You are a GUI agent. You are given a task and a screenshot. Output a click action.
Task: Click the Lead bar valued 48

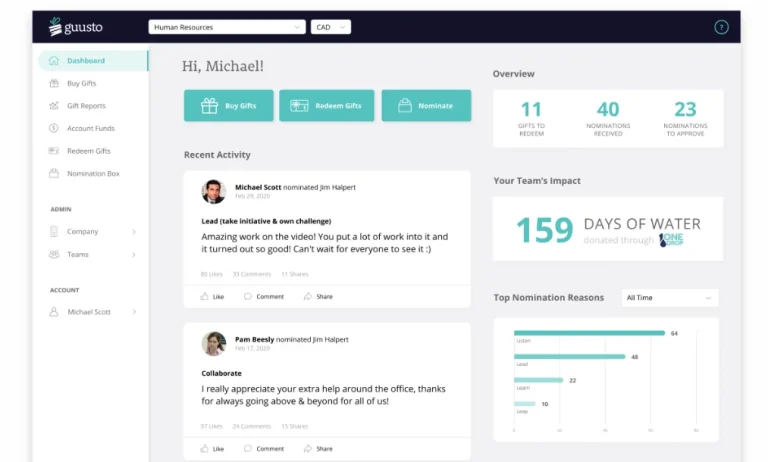click(570, 357)
